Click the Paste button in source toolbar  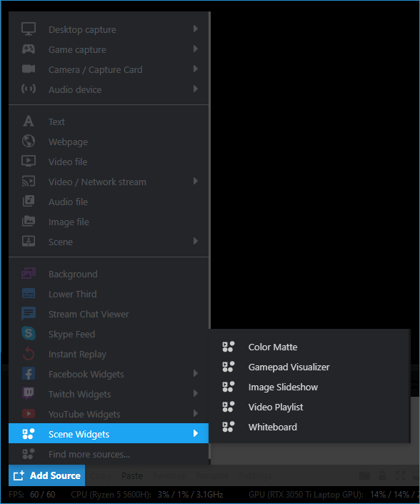[132, 475]
